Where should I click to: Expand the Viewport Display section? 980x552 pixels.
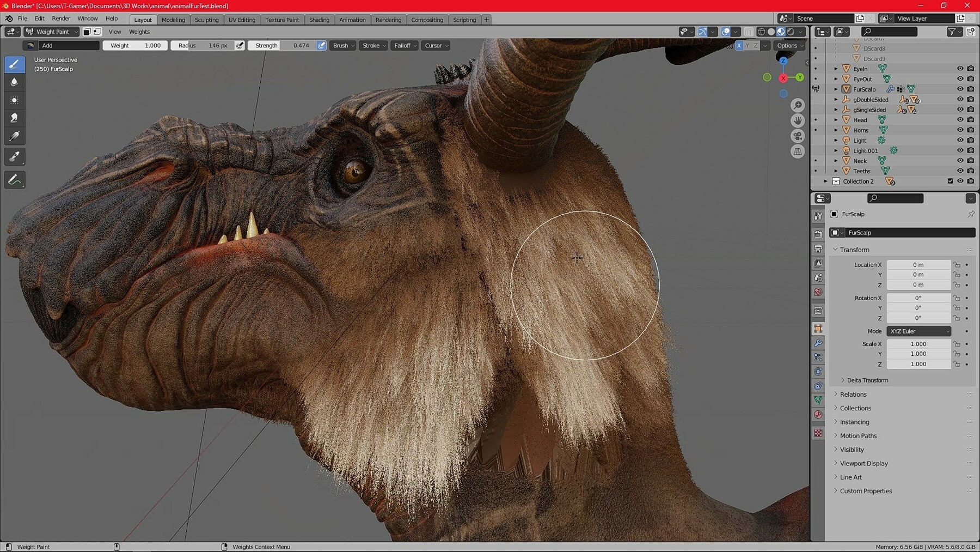tap(863, 464)
